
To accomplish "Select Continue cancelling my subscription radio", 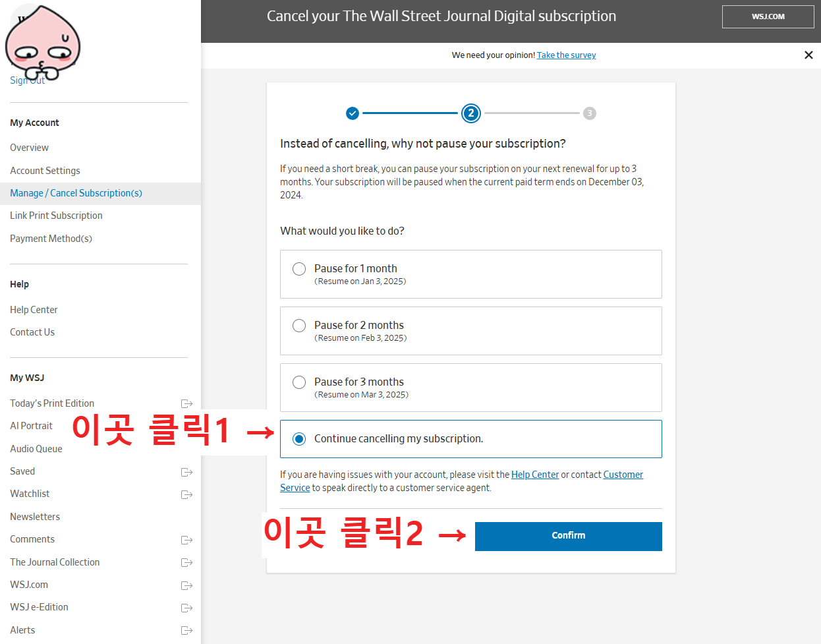I will 299,439.
